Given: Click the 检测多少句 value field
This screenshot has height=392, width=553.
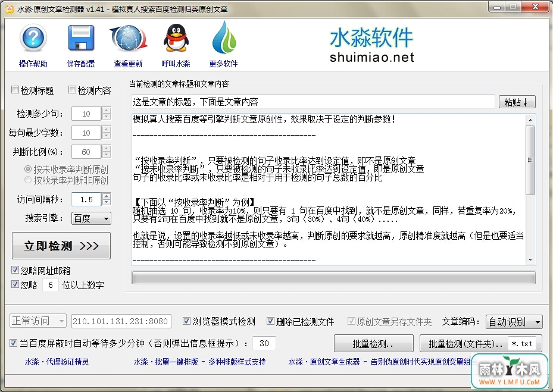Looking at the screenshot, I should click(x=86, y=114).
